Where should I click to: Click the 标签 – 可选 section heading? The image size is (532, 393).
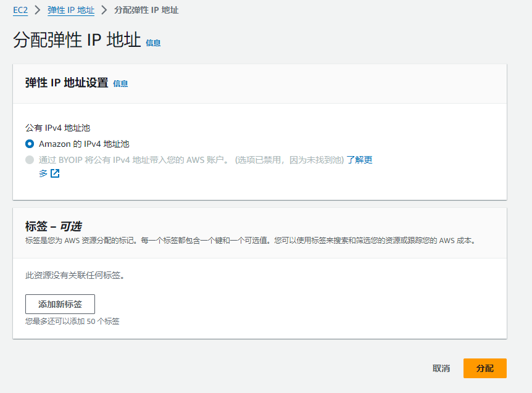54,226
